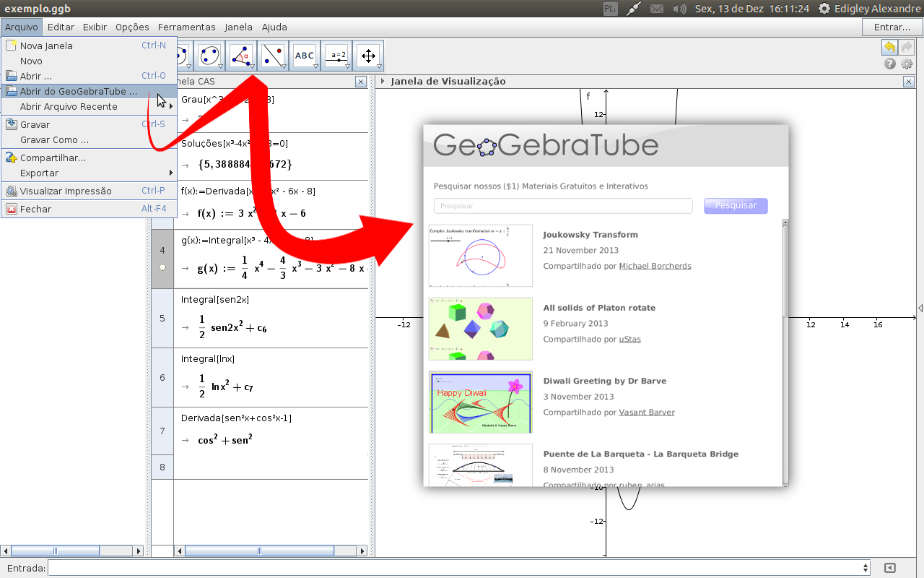This screenshot has height=578, width=924.
Task: Click the Pesquisar search button
Action: click(735, 205)
